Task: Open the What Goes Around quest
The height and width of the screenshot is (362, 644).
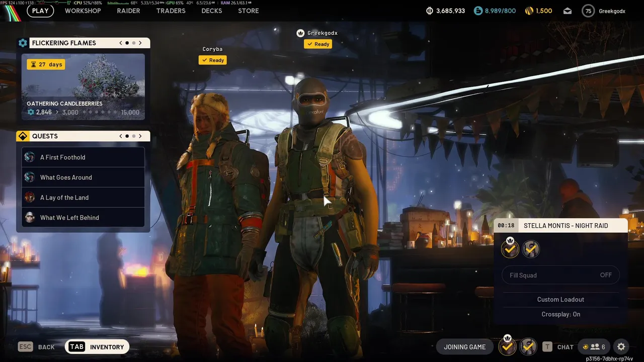Action: 83,177
